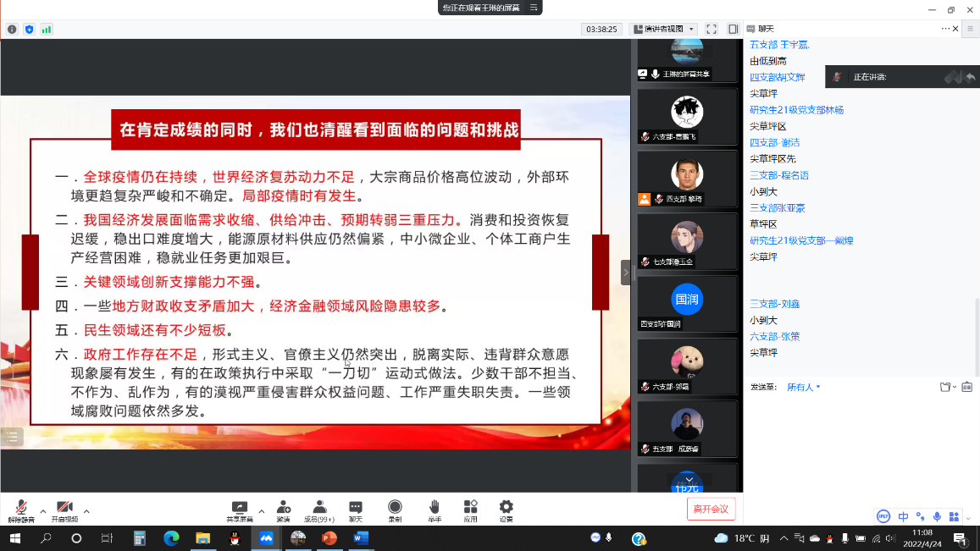Viewport: 980px width, 551px height.
Task: Click the 邀请 (Invite) icon
Action: click(283, 510)
